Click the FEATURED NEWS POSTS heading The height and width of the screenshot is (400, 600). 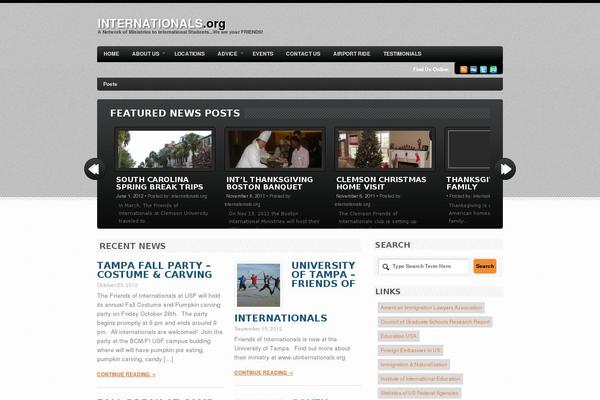tap(175, 113)
